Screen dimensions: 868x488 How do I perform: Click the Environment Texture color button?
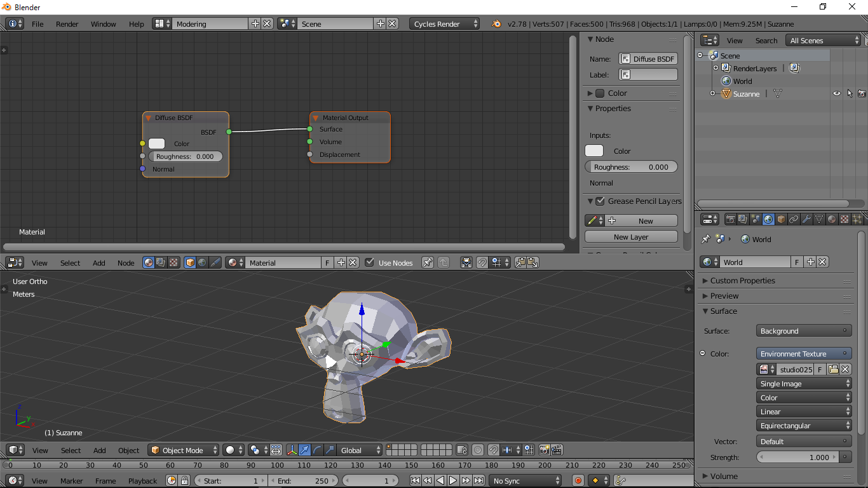(804, 353)
